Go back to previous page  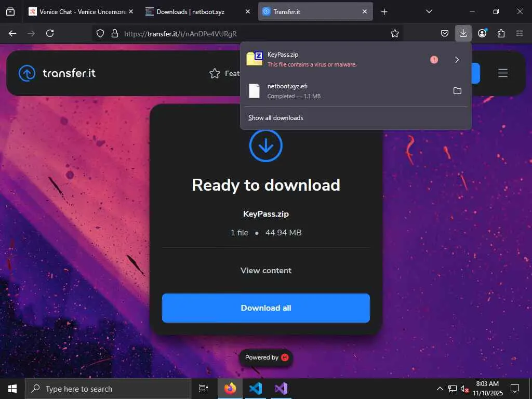click(x=12, y=33)
